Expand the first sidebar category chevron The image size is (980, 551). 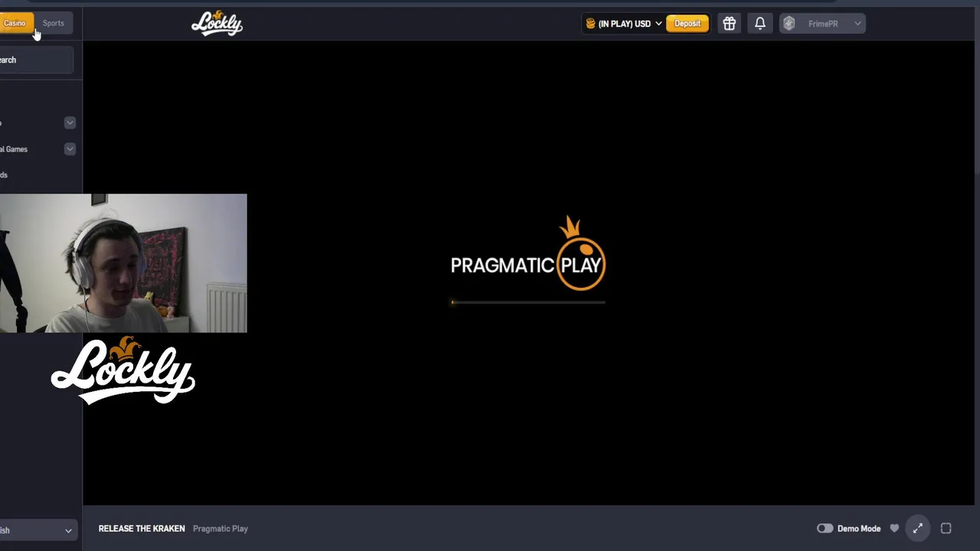pos(70,122)
